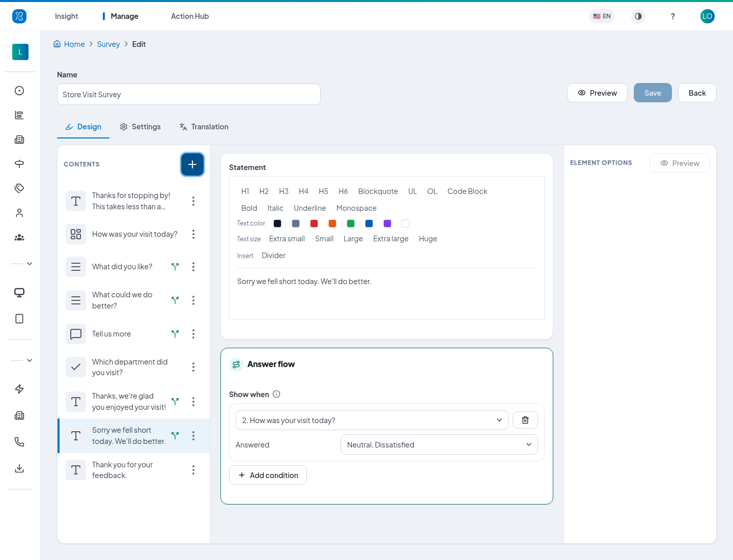Open the "Neutral, Dissatisfied" answer dropdown

439,444
